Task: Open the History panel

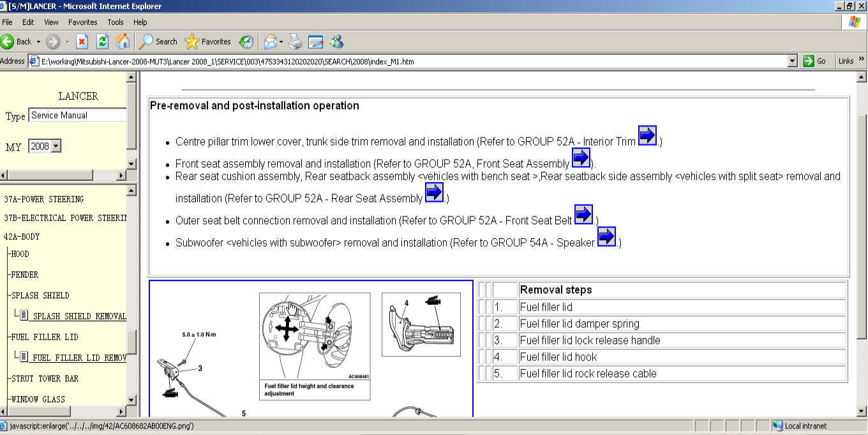Action: coord(246,42)
